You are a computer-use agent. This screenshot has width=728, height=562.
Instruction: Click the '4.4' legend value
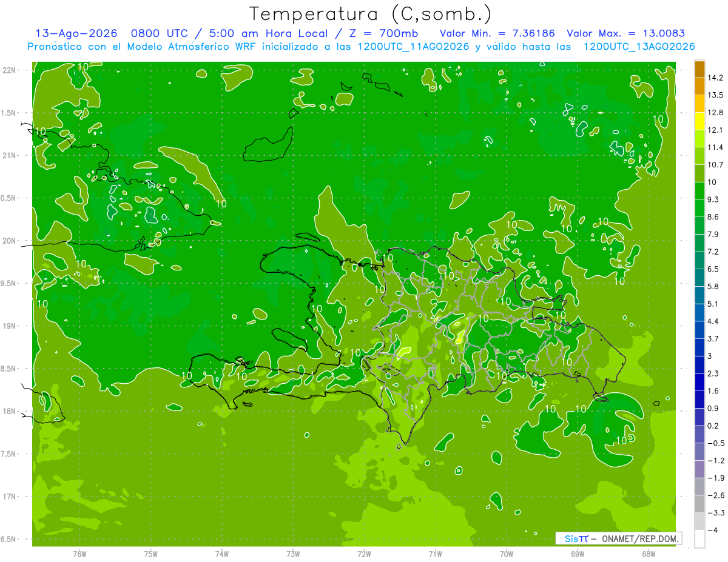[713, 321]
